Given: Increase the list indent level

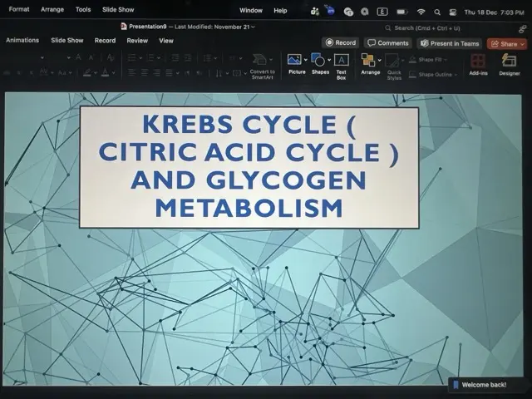Looking at the screenshot, I should click(x=188, y=57).
